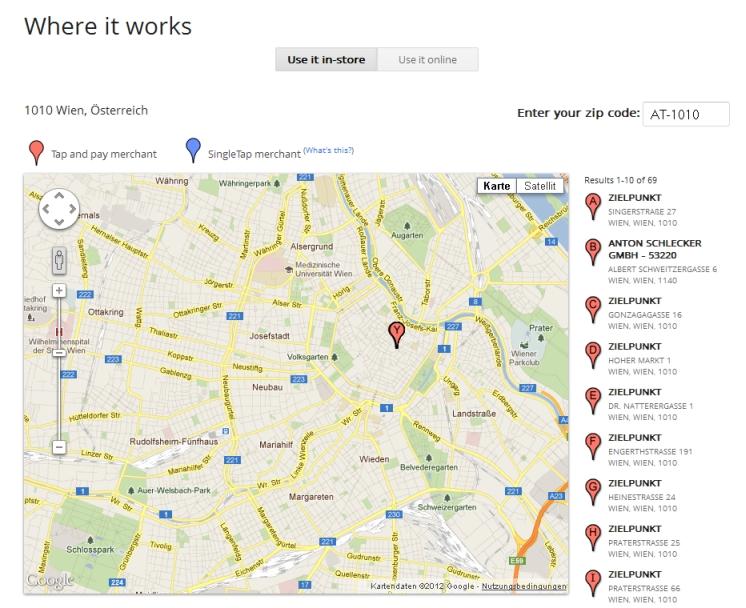Click marker H for Praterstrasse 25

tap(592, 538)
